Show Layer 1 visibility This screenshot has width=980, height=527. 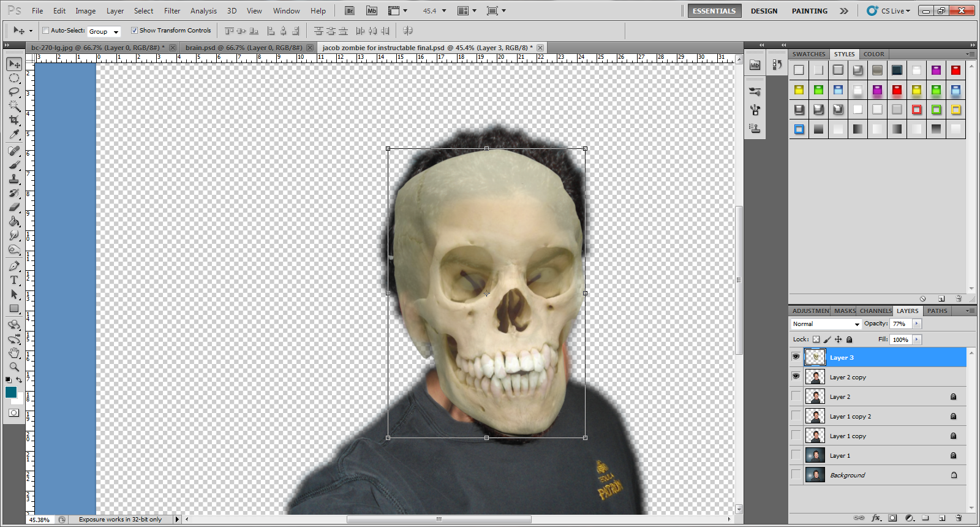pos(796,455)
